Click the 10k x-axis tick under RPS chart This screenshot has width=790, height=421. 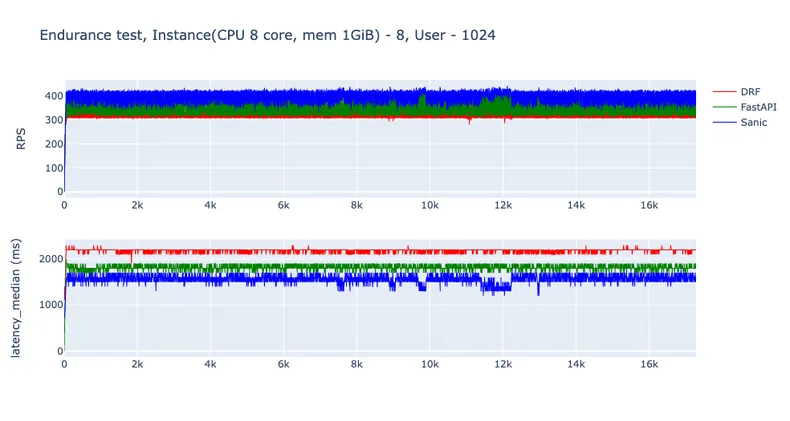coord(429,205)
